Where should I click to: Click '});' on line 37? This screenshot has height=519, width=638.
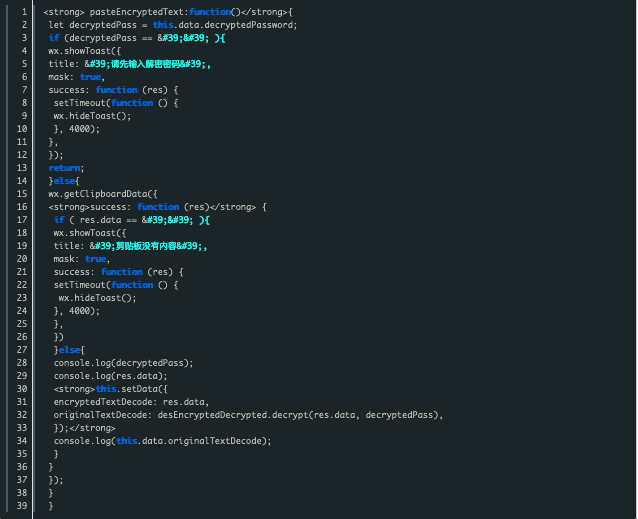point(56,480)
